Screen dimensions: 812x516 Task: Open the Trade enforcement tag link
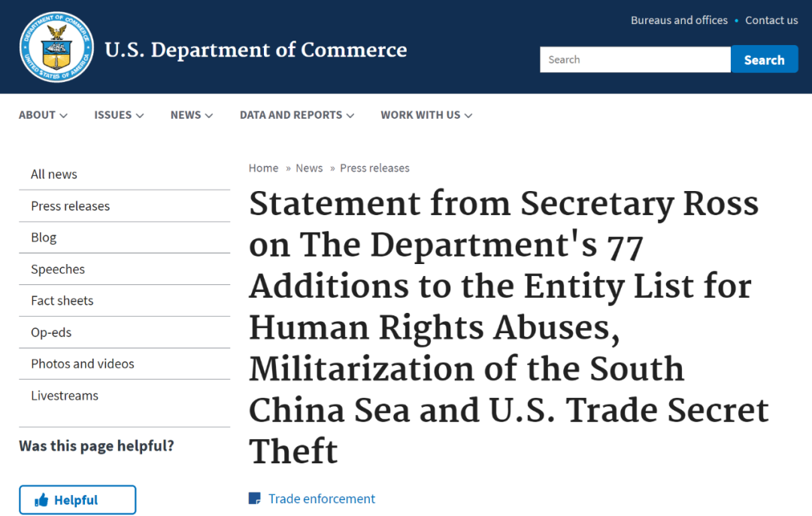point(322,499)
